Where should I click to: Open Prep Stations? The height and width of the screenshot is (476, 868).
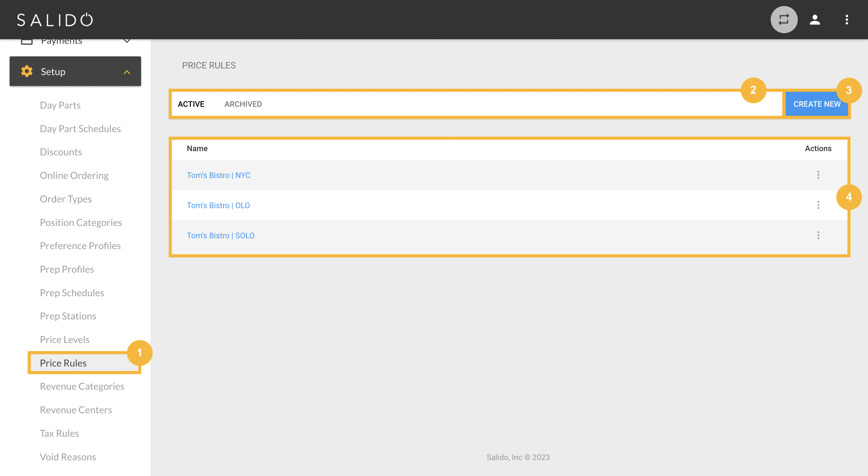pos(68,316)
